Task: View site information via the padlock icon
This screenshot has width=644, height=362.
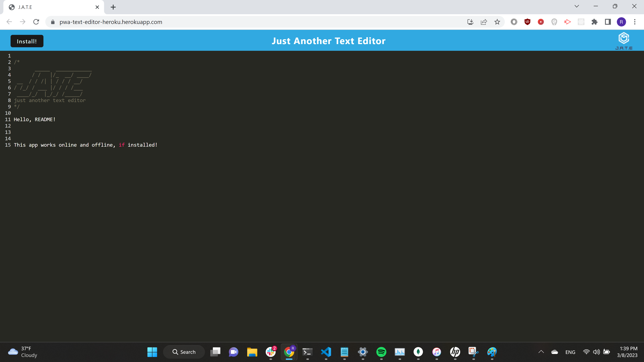Action: (53, 22)
